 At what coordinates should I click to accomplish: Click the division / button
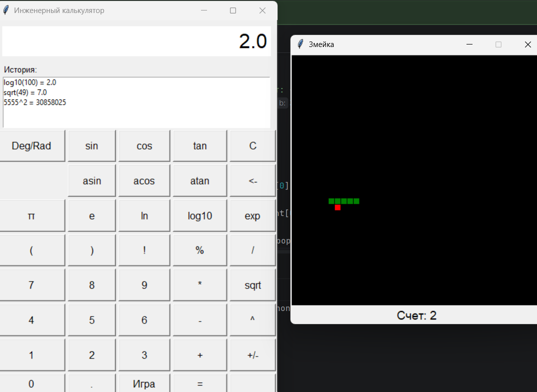point(252,250)
